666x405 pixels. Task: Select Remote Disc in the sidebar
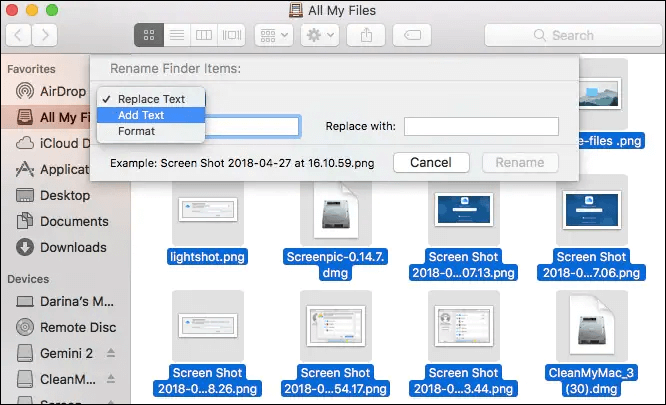pos(76,327)
